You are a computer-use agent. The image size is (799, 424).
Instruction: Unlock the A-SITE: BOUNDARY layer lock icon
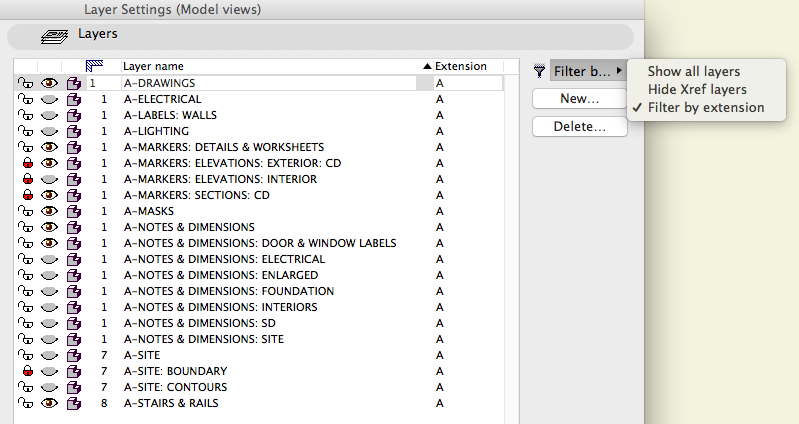(26, 371)
